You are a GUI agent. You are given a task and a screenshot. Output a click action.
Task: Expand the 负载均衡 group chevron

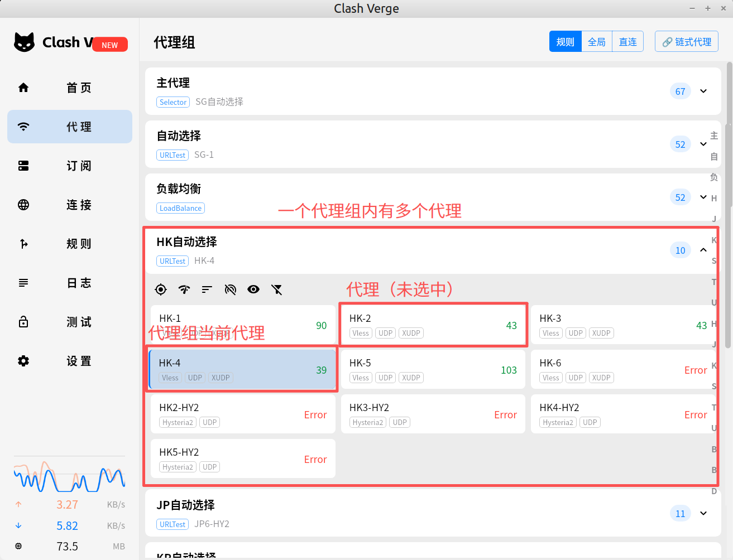coord(703,197)
